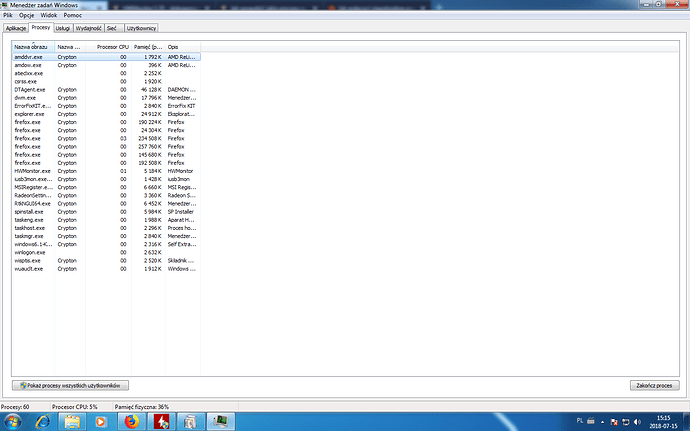The width and height of the screenshot is (690, 431).
Task: Go to the Aplikacje tab
Action: click(x=15, y=29)
